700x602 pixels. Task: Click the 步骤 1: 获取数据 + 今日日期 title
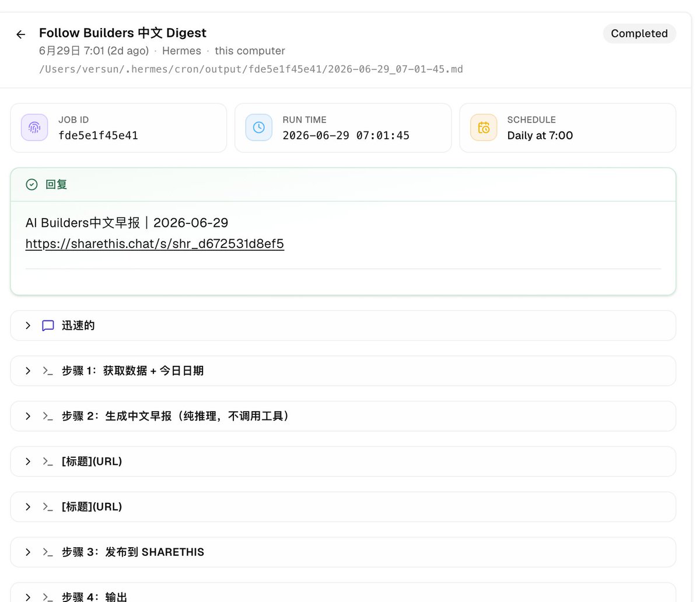[x=132, y=371]
